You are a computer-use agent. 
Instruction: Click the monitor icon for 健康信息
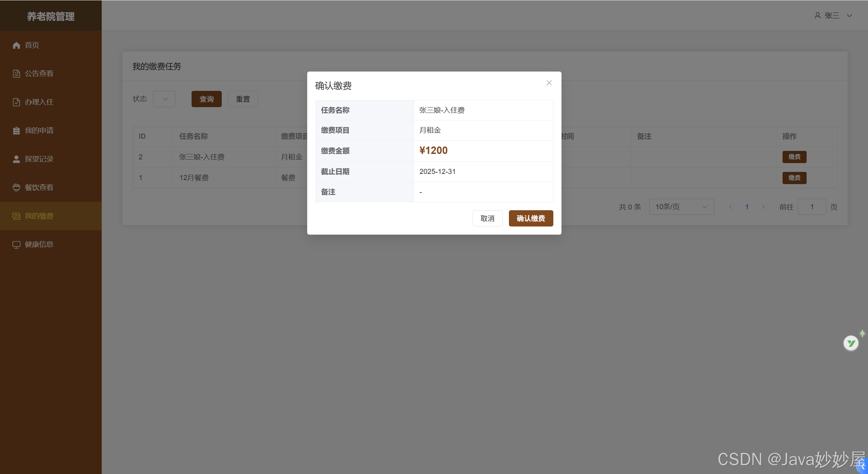pyautogui.click(x=16, y=244)
